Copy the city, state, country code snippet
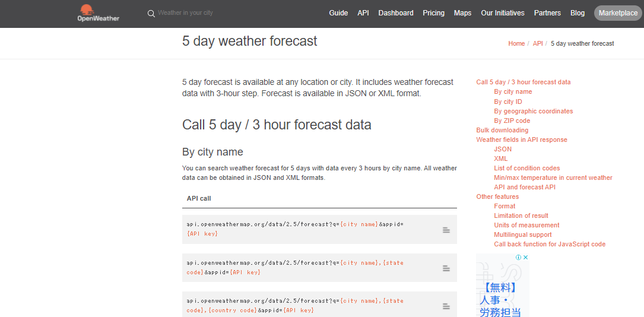 point(446,306)
